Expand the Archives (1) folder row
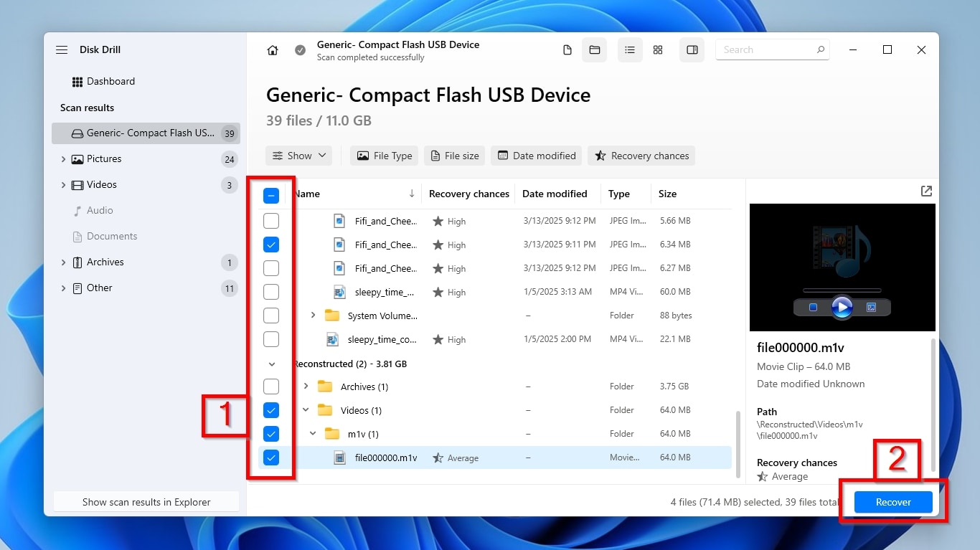This screenshot has height=550, width=980. (x=306, y=387)
